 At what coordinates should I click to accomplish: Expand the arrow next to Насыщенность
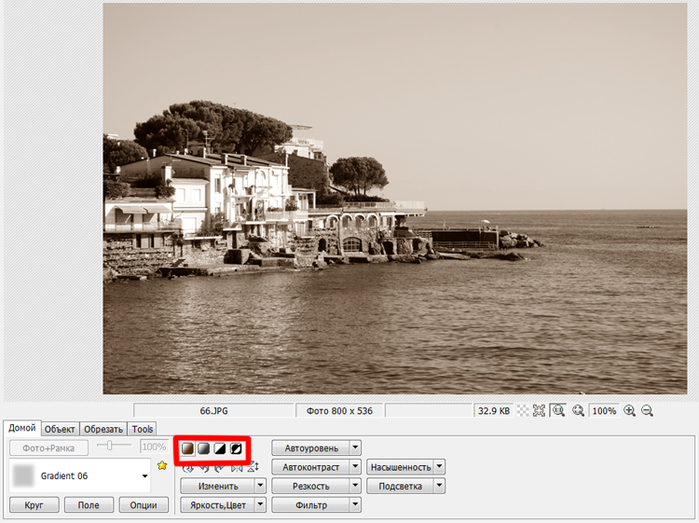pyautogui.click(x=440, y=467)
